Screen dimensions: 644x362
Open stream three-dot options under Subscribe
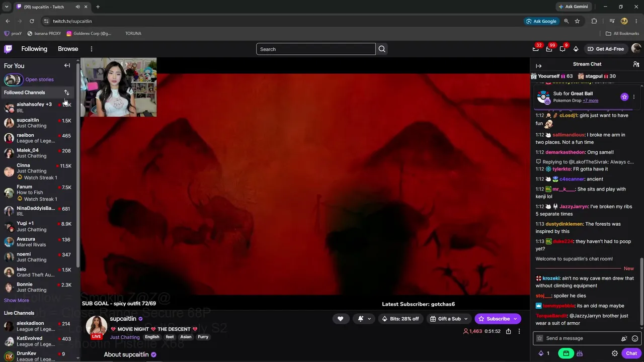tap(519, 331)
